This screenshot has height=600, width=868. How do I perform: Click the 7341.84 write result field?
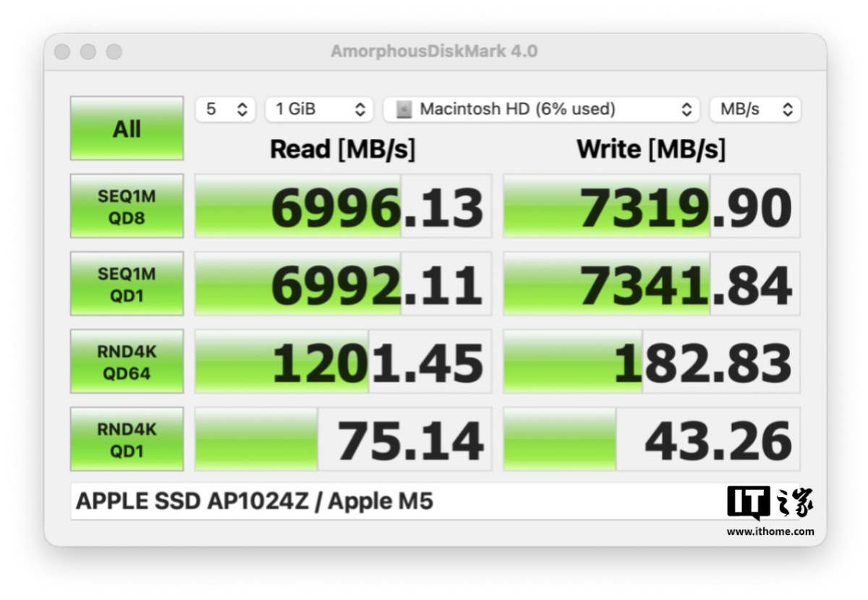[652, 284]
